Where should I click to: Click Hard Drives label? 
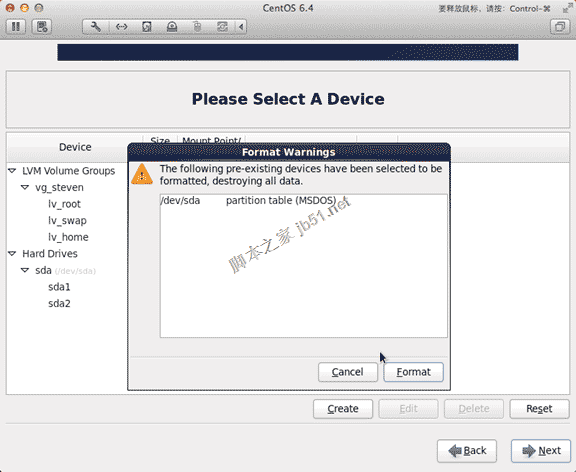click(50, 253)
